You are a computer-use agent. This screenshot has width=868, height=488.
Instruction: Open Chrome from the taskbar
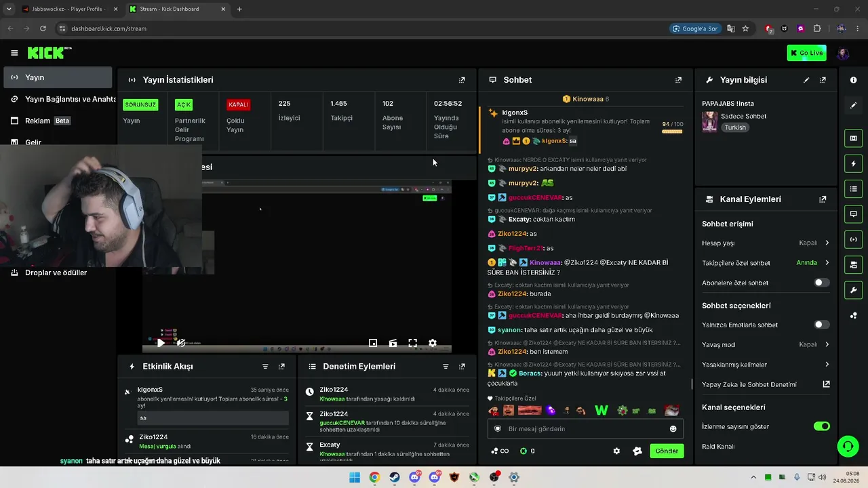[x=374, y=477]
